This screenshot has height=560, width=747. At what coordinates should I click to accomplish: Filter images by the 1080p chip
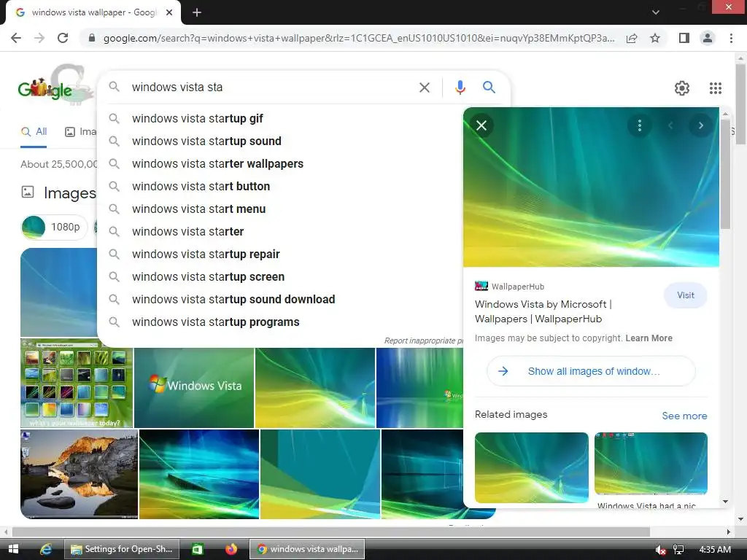pos(54,227)
